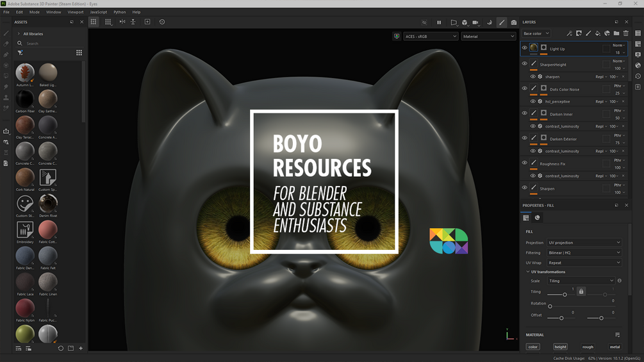The image size is (644, 362).
Task: Hide the SharpenHeight layer
Action: tap(524, 63)
